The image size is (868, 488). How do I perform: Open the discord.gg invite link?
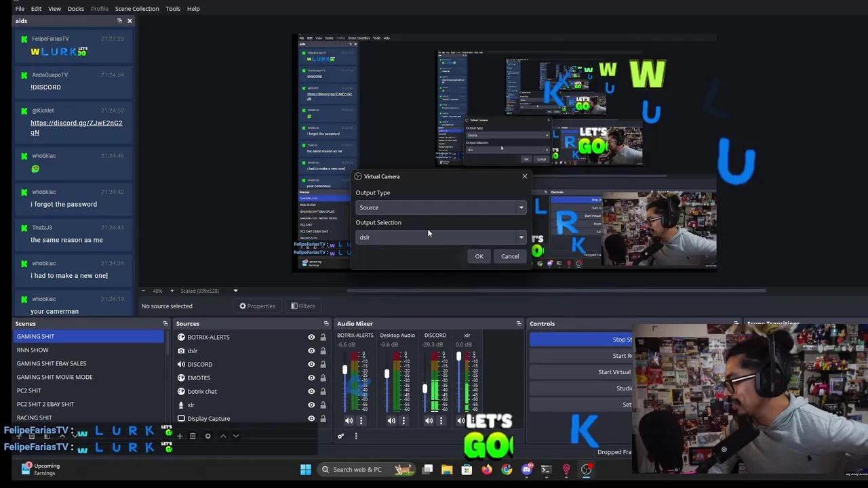pos(76,127)
